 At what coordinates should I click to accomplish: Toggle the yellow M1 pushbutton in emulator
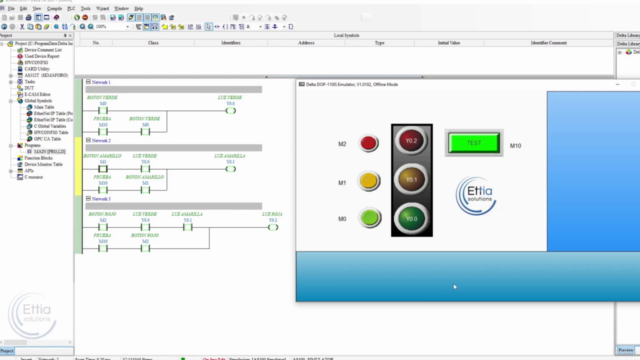[x=369, y=181]
